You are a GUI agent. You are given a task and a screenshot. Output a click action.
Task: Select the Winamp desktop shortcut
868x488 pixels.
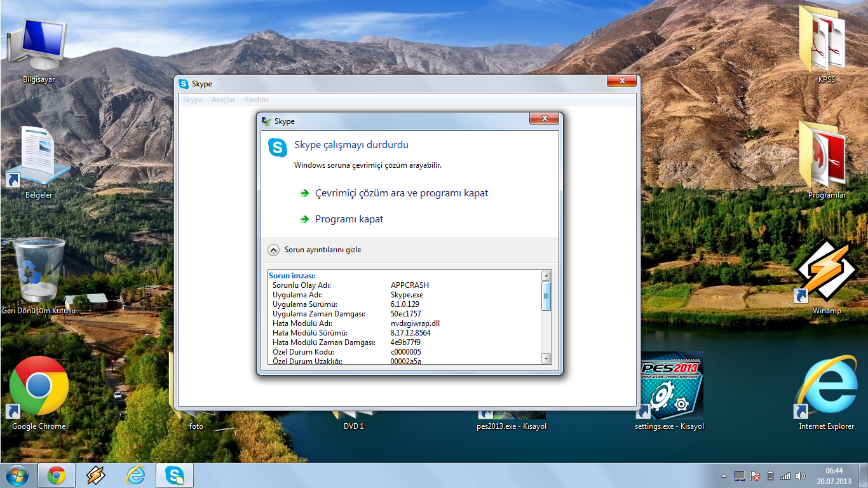point(826,277)
